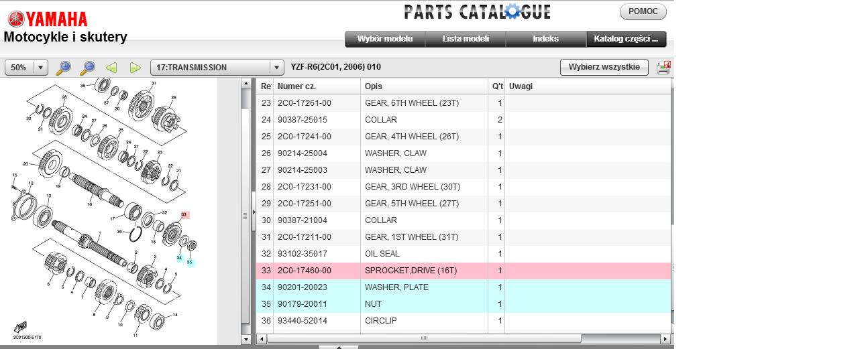The height and width of the screenshot is (349, 868).
Task: Expand the 17:TRANSMISSION section dropdown
Action: pos(277,68)
